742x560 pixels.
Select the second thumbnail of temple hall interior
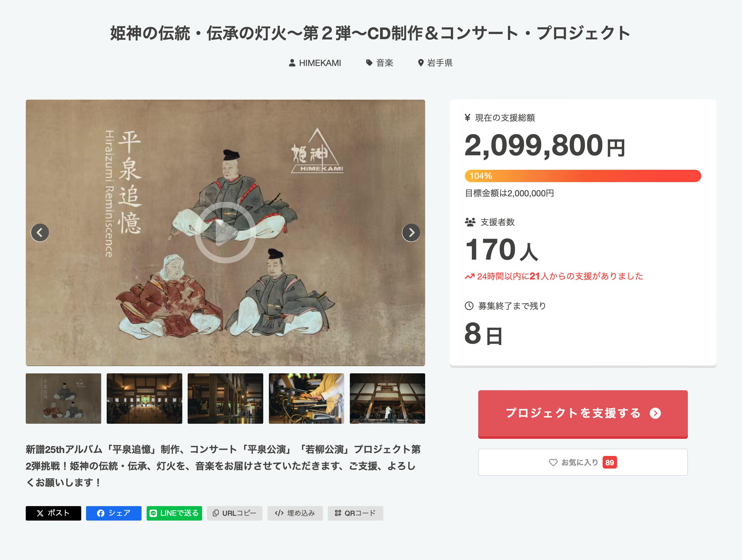[x=144, y=399]
